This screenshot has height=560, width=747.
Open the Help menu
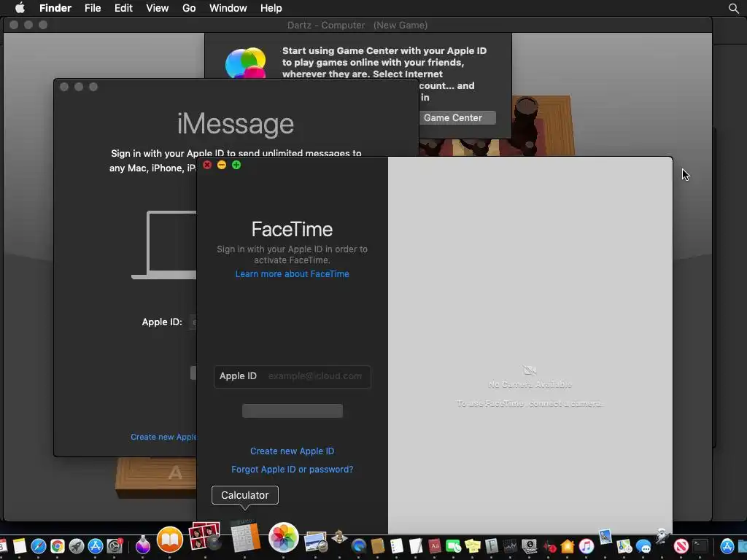coord(271,8)
